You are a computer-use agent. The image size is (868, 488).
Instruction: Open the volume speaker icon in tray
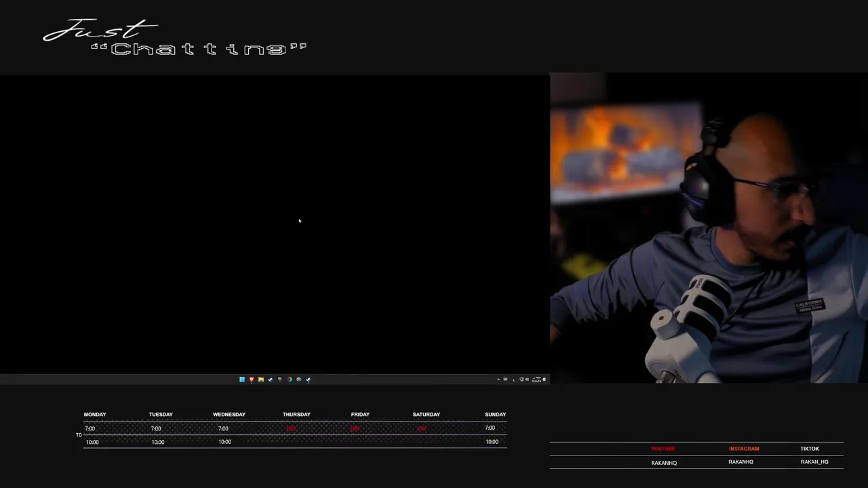click(x=527, y=380)
